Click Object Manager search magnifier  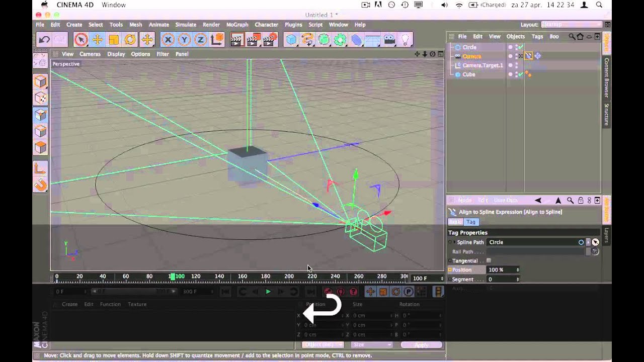(572, 37)
